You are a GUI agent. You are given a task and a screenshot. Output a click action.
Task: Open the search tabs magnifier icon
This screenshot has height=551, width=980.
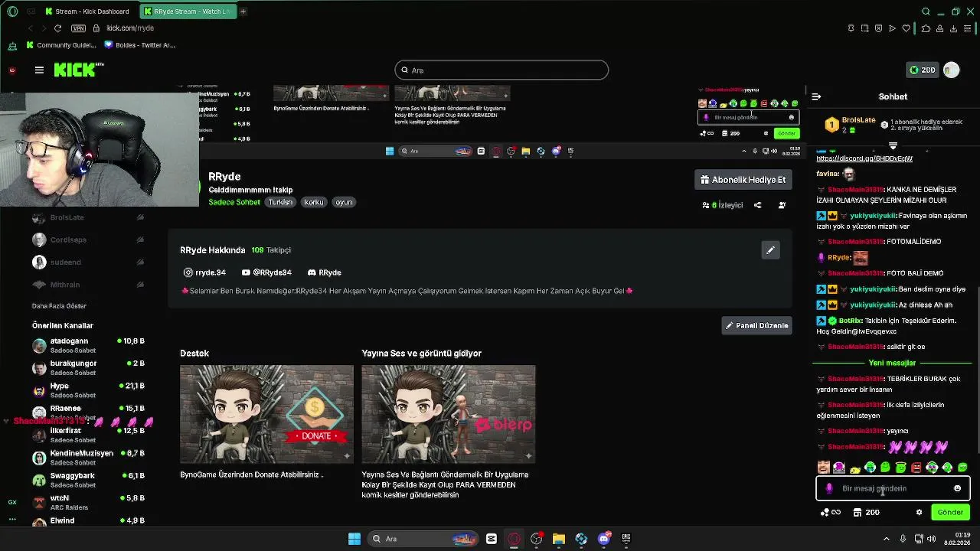926,11
